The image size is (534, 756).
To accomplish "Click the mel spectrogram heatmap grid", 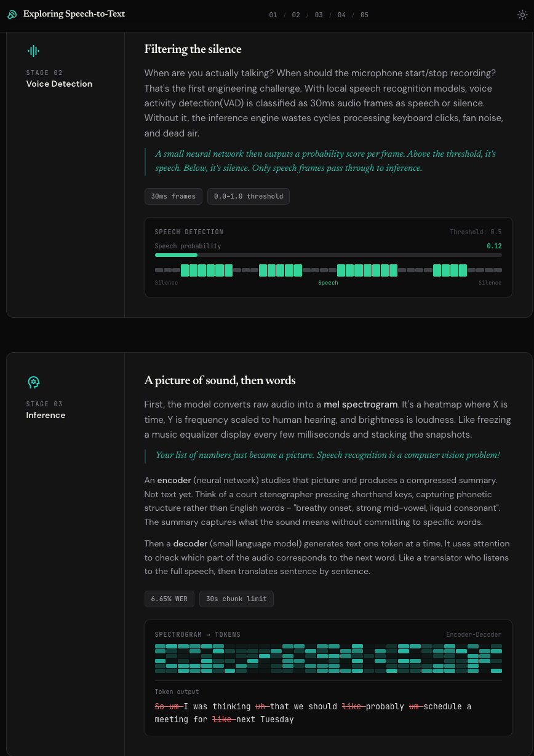I will coord(328,658).
